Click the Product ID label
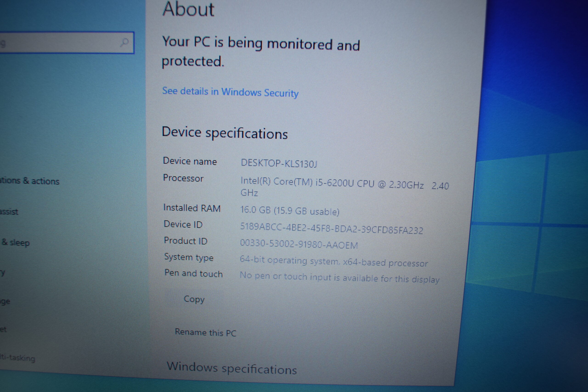Screen dimensions: 588x392 coord(186,241)
